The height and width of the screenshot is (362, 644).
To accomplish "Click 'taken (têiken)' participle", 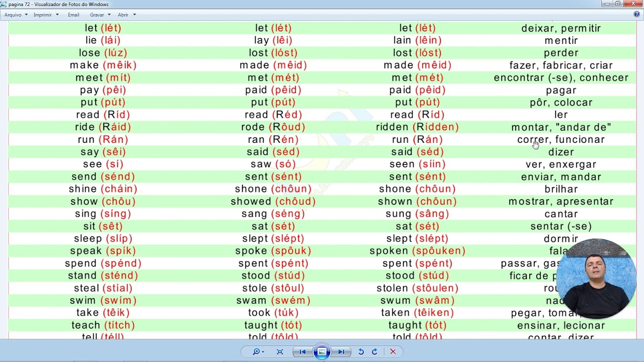I will pos(418,313).
